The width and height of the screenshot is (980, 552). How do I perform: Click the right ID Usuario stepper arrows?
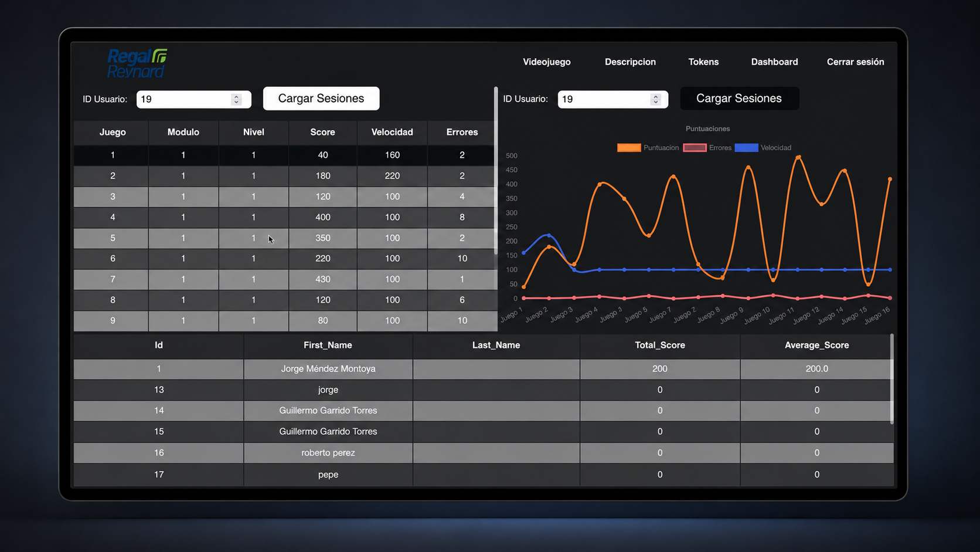click(655, 99)
